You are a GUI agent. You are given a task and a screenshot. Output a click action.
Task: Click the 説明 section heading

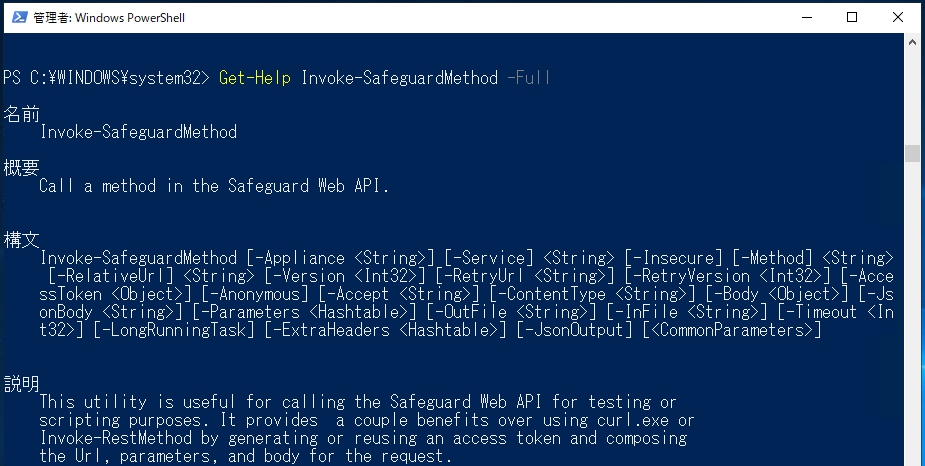21,383
